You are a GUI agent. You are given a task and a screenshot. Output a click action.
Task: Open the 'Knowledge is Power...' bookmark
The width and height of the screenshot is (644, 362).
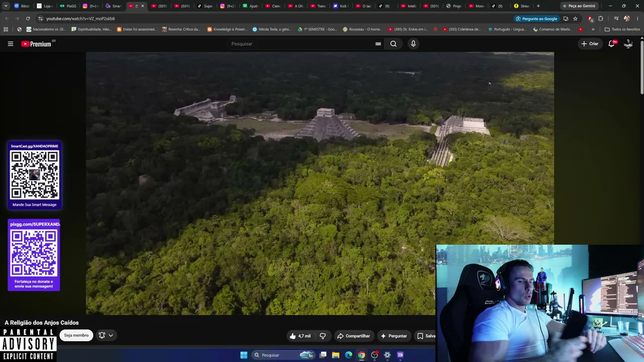click(227, 29)
